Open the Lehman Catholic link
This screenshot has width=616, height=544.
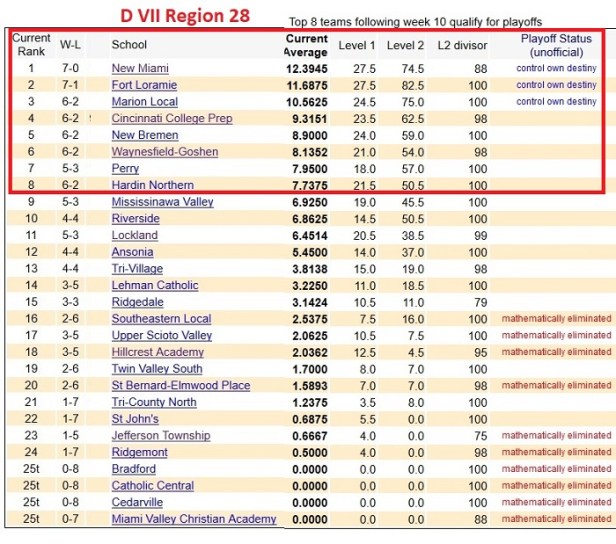154,285
